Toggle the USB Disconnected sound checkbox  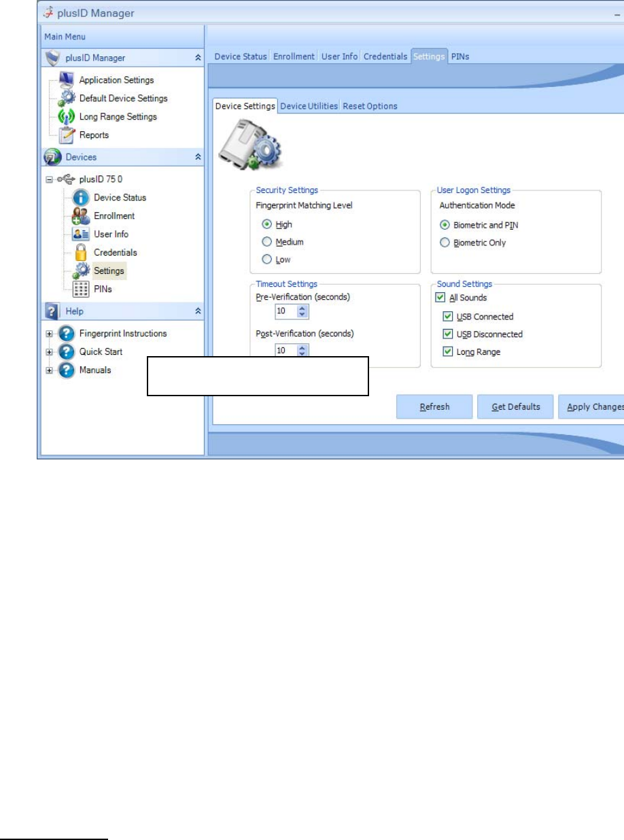point(447,334)
